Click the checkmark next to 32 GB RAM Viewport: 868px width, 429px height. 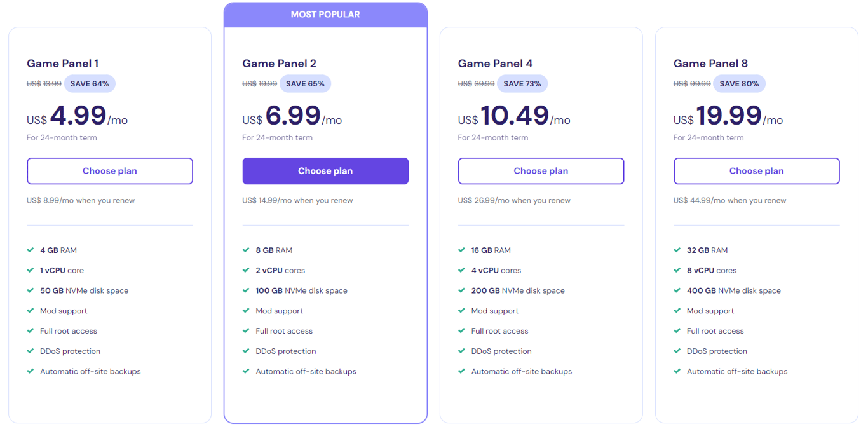pyautogui.click(x=676, y=250)
